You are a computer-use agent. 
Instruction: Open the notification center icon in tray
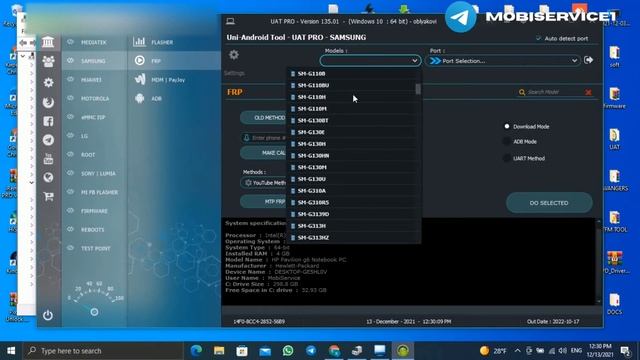click(x=625, y=351)
